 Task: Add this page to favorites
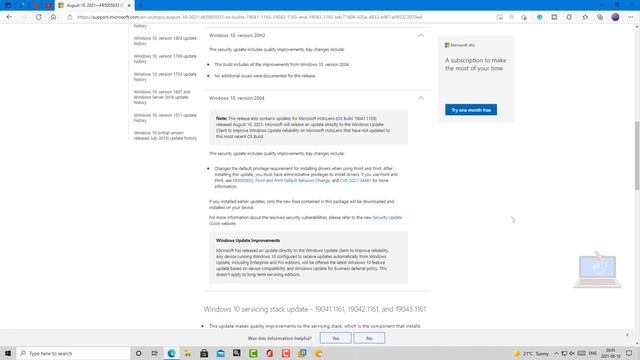tap(524, 17)
